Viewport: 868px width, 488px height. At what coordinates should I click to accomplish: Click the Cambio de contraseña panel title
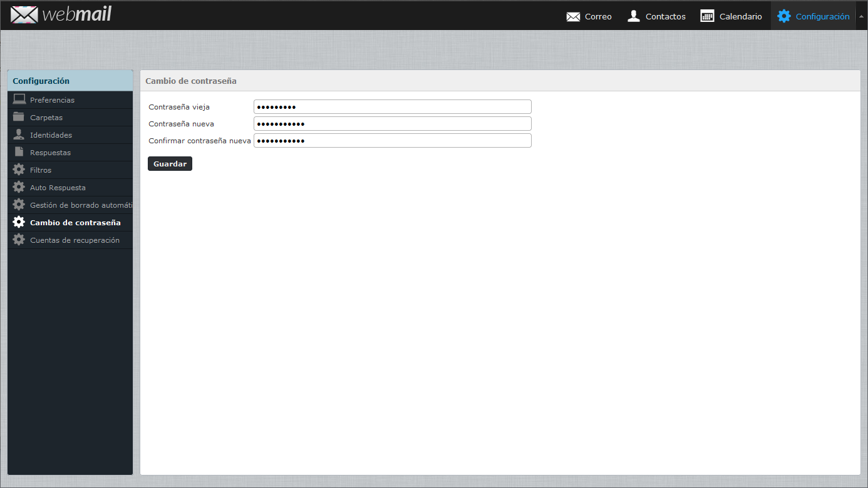(x=191, y=81)
